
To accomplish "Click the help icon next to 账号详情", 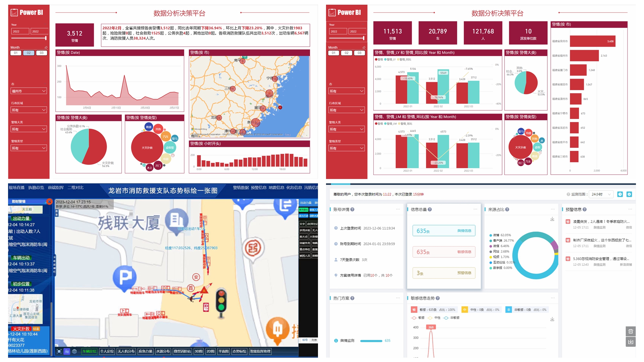I will (x=352, y=209).
